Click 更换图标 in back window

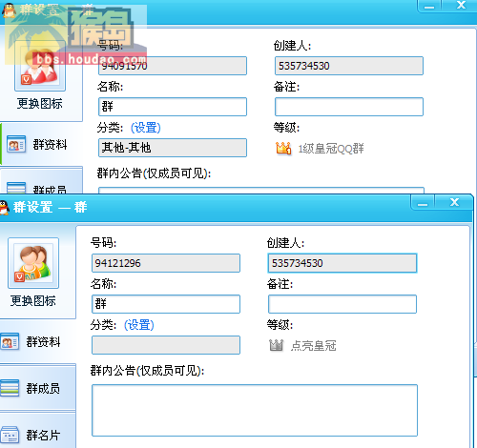(39, 104)
